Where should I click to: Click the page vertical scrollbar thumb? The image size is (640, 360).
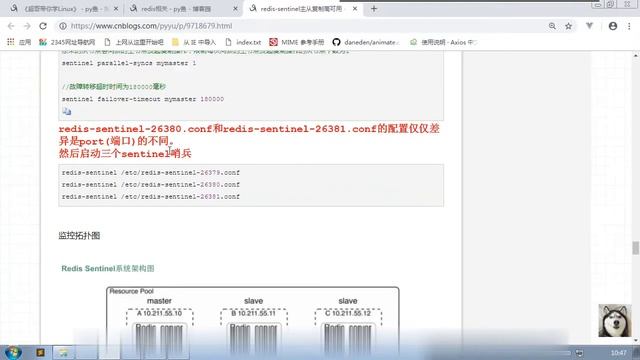point(636,248)
